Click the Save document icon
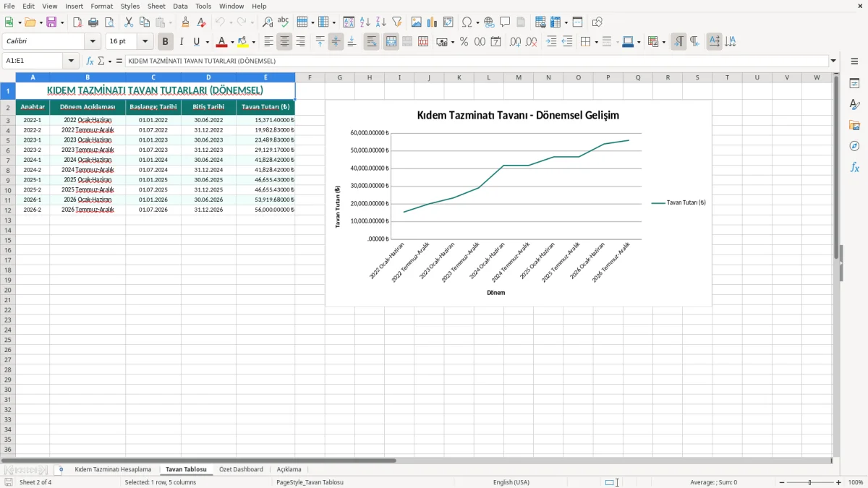This screenshot has height=488, width=868. [x=51, y=22]
